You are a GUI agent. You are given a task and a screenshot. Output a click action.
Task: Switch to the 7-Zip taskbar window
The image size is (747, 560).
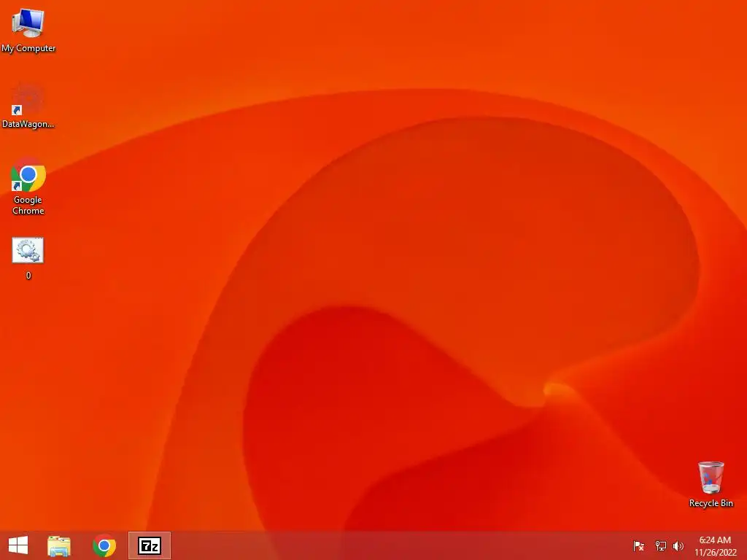(x=150, y=545)
